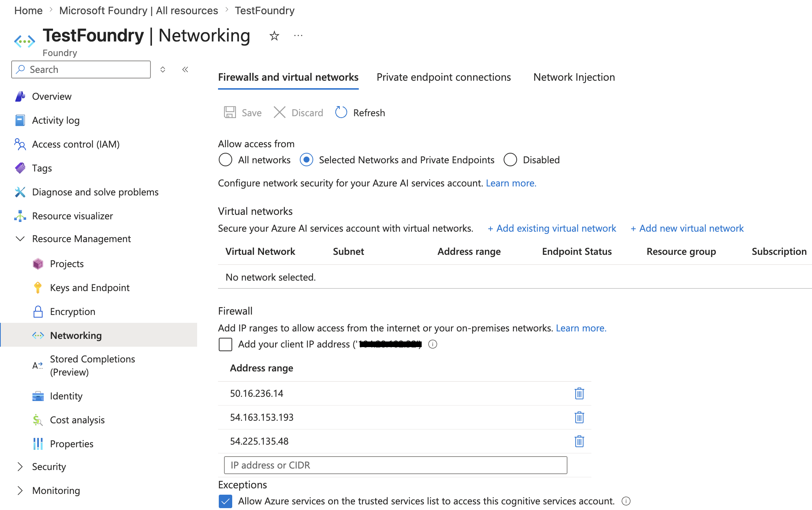This screenshot has height=510, width=812.
Task: Click info icon next to client IP address
Action: [x=433, y=344]
